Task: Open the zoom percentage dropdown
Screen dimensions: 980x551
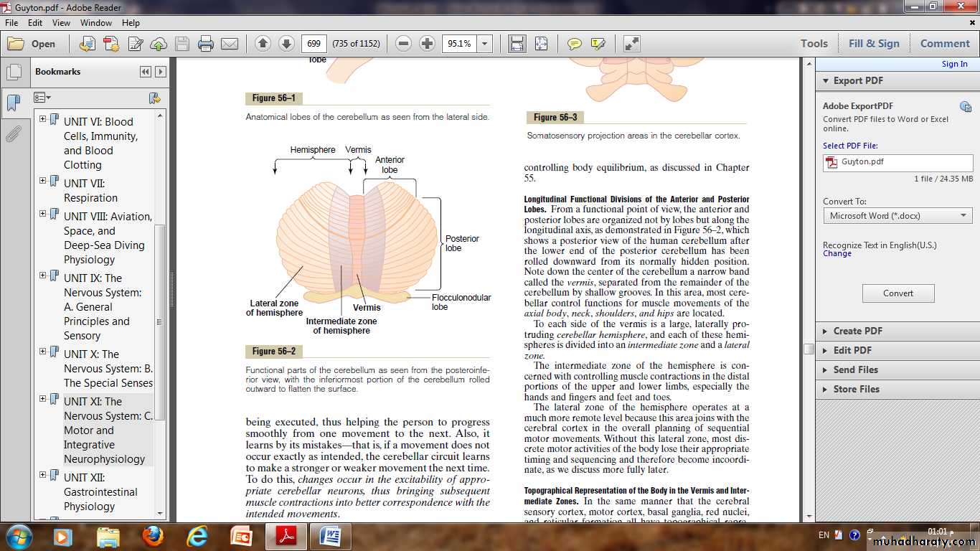Action: [x=485, y=44]
